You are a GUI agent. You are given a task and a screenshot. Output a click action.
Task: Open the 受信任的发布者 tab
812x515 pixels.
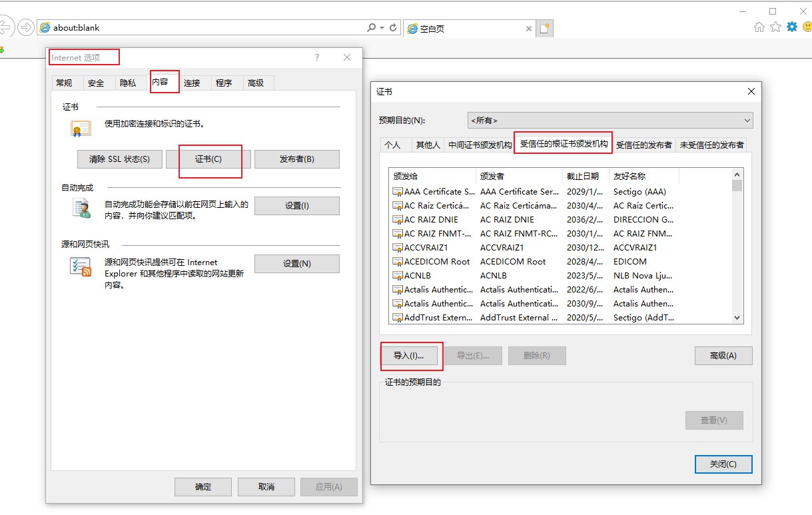[x=643, y=145]
